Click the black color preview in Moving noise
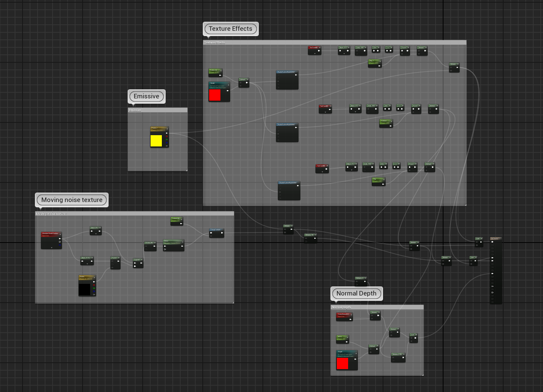The width and height of the screenshot is (543, 392). (84, 289)
